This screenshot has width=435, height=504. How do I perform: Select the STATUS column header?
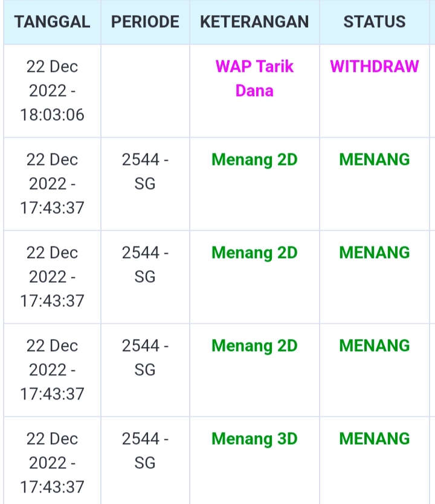(x=374, y=22)
